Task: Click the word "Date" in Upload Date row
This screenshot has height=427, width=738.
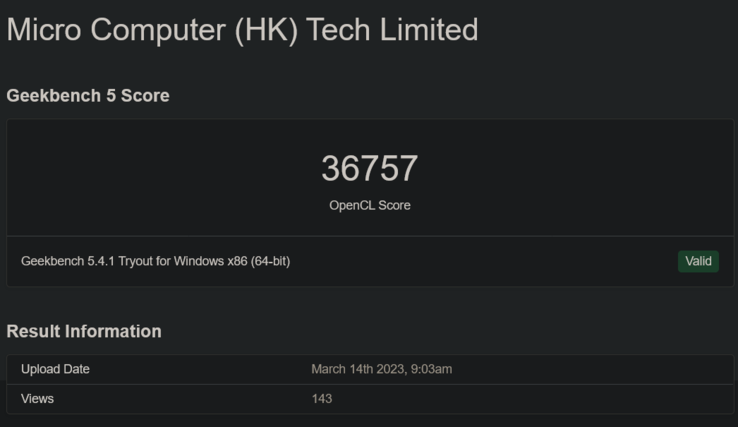Action: click(x=75, y=369)
